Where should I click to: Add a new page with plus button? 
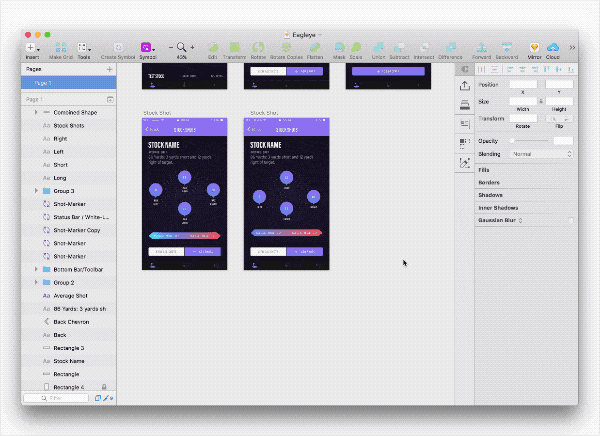tap(109, 71)
